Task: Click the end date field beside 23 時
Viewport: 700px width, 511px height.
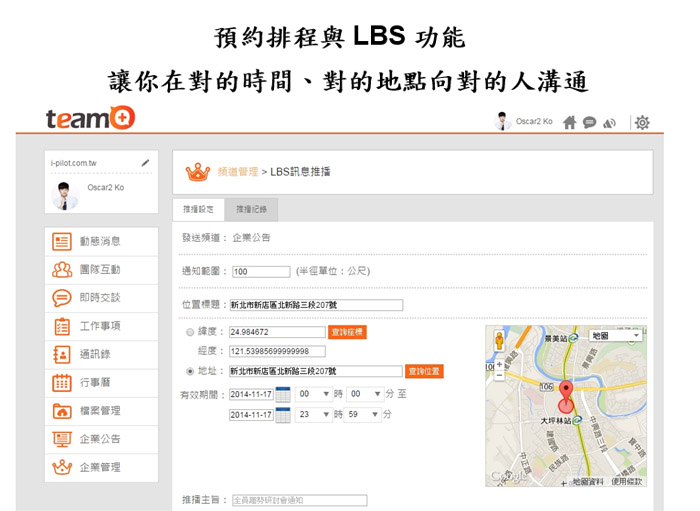Action: click(251, 415)
